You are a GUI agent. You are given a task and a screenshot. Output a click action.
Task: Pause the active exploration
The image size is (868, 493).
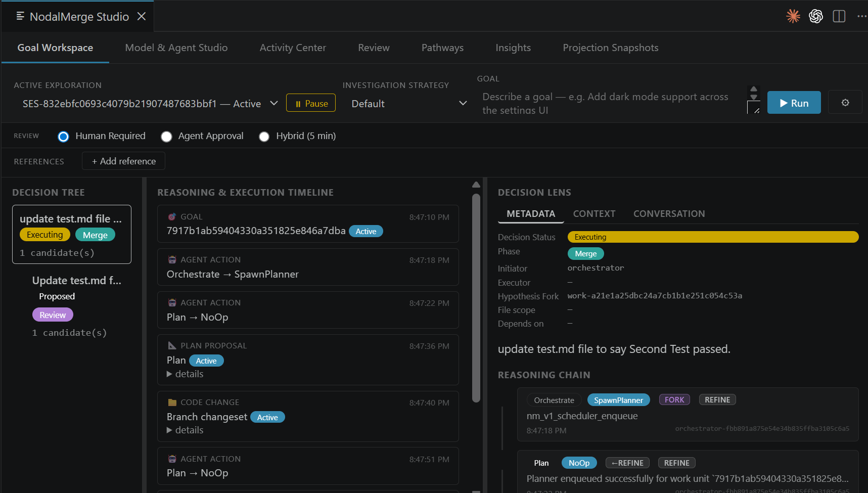click(x=311, y=103)
